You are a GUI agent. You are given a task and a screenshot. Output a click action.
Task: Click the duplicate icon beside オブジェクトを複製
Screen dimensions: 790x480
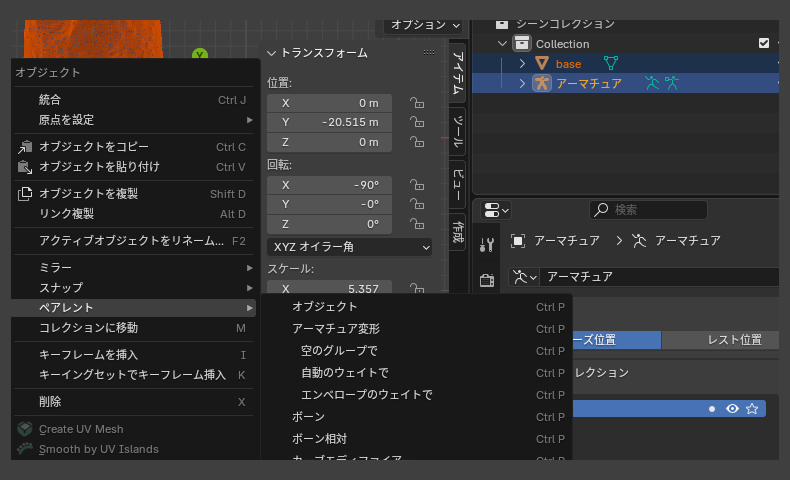[x=25, y=194]
